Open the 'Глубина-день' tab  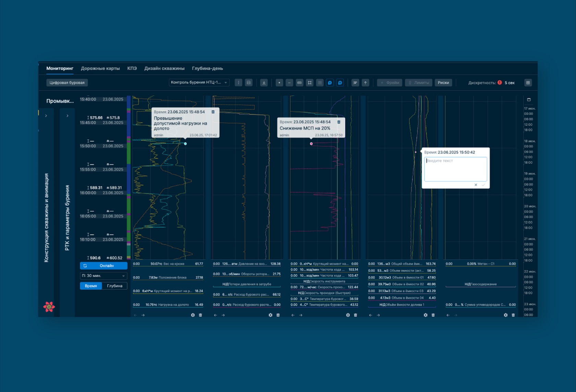coord(207,68)
